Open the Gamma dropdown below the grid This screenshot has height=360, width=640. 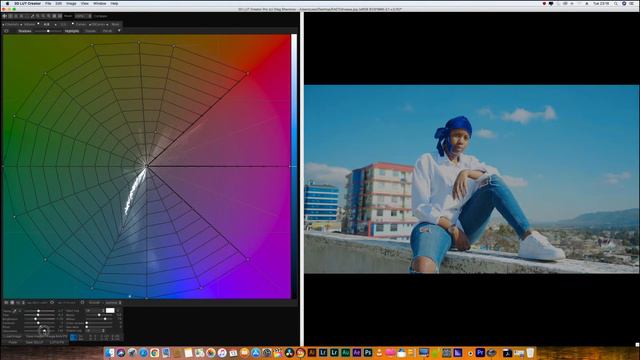[113, 302]
